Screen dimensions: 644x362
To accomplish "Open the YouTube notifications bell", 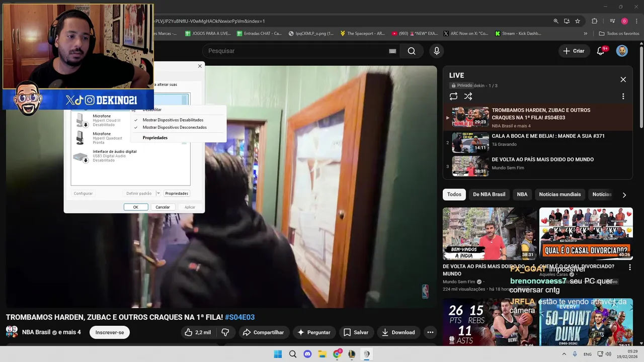I will tap(601, 51).
